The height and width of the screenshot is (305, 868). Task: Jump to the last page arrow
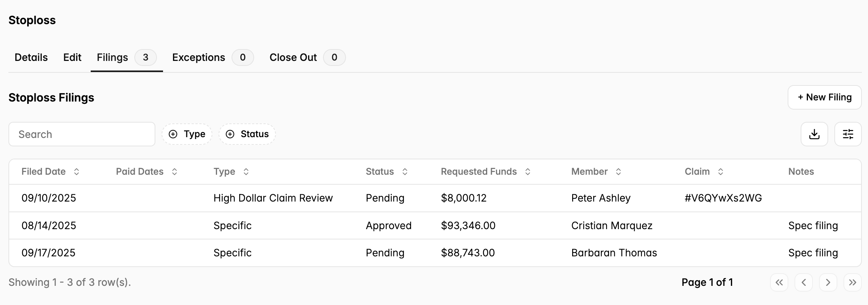point(853,282)
